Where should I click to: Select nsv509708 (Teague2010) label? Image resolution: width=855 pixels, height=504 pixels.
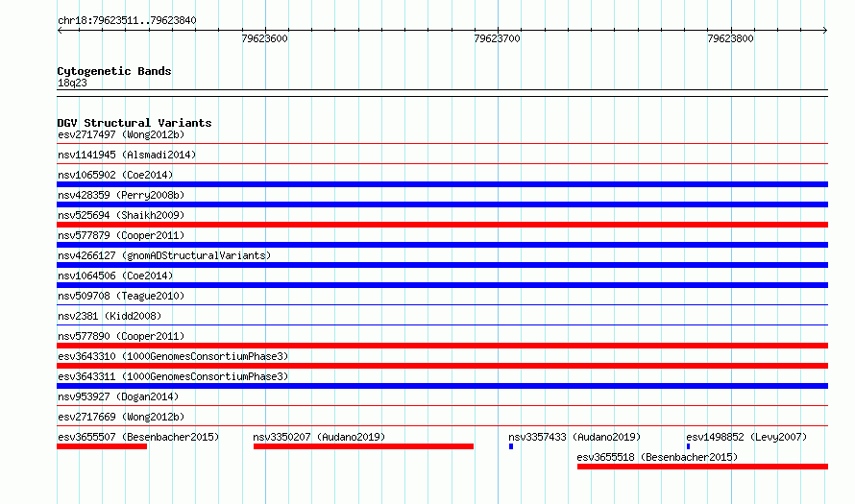point(121,296)
